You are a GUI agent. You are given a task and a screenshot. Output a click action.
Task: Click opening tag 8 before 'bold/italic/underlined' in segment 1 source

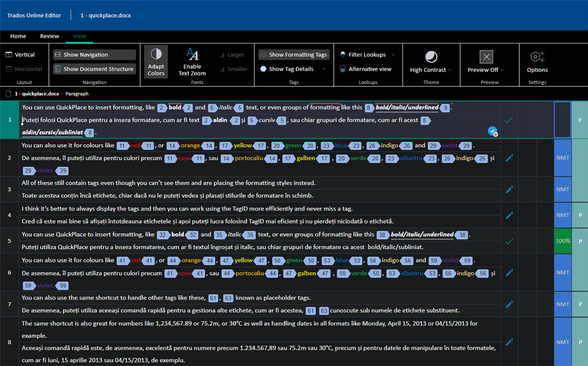[x=369, y=107]
